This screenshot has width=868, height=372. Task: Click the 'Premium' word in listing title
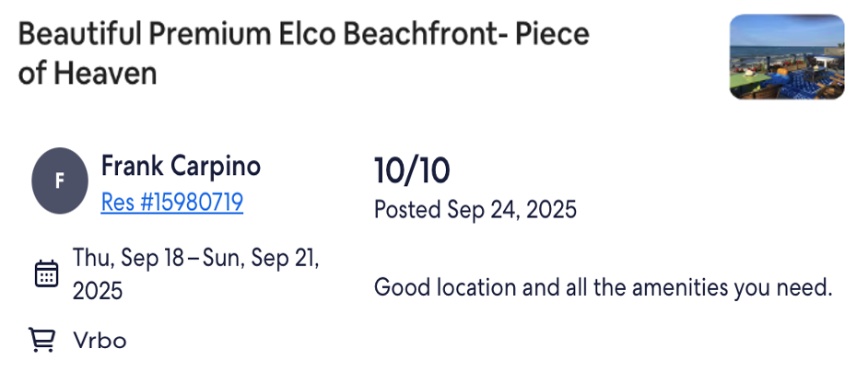click(210, 34)
